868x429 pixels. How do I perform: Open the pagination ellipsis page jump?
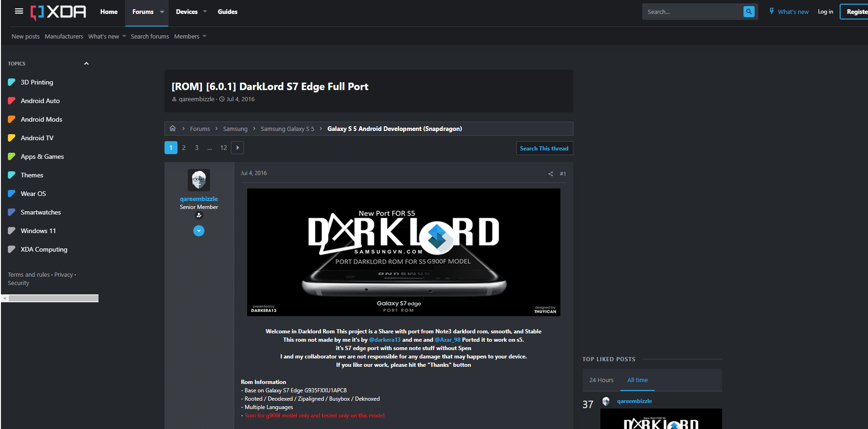pos(210,148)
